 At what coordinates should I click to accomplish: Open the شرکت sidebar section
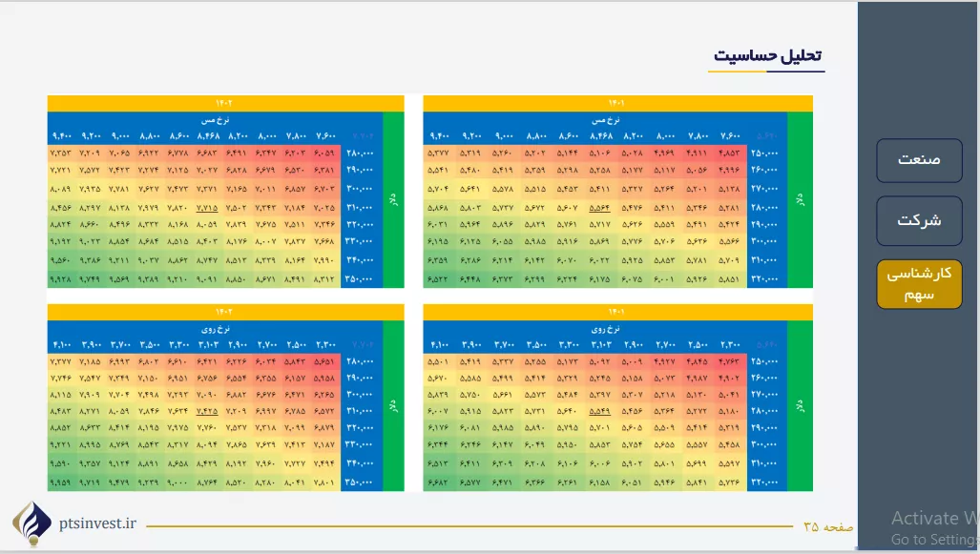tap(919, 219)
